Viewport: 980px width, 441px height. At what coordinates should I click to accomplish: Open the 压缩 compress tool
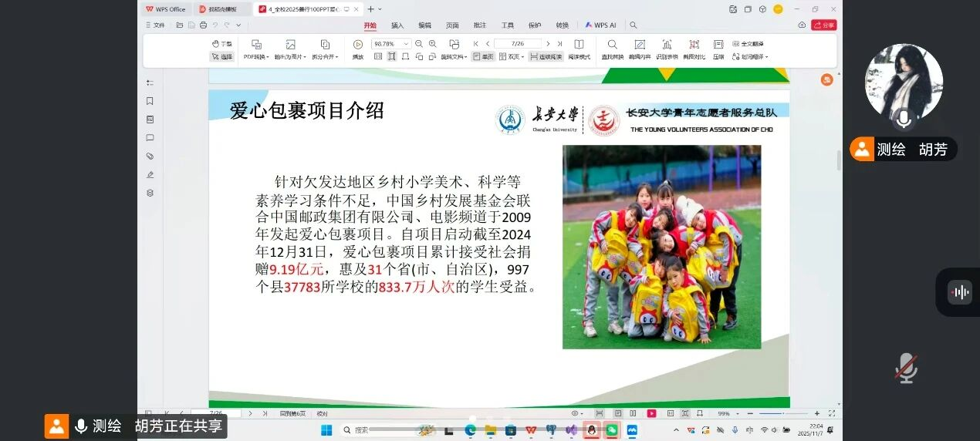pyautogui.click(x=718, y=45)
